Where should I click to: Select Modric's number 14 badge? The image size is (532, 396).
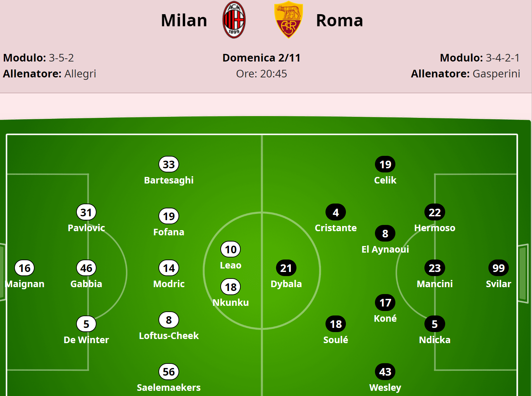169,268
